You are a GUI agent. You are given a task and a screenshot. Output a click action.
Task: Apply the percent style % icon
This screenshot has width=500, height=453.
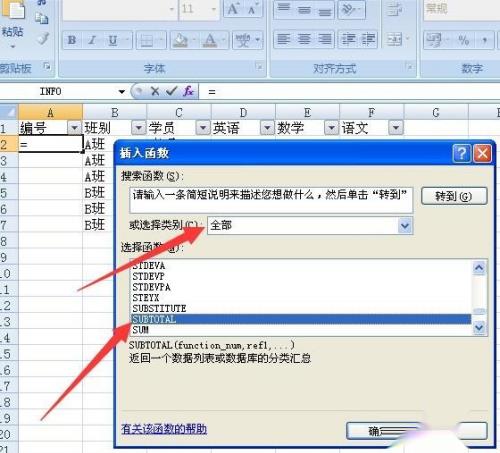tap(464, 40)
